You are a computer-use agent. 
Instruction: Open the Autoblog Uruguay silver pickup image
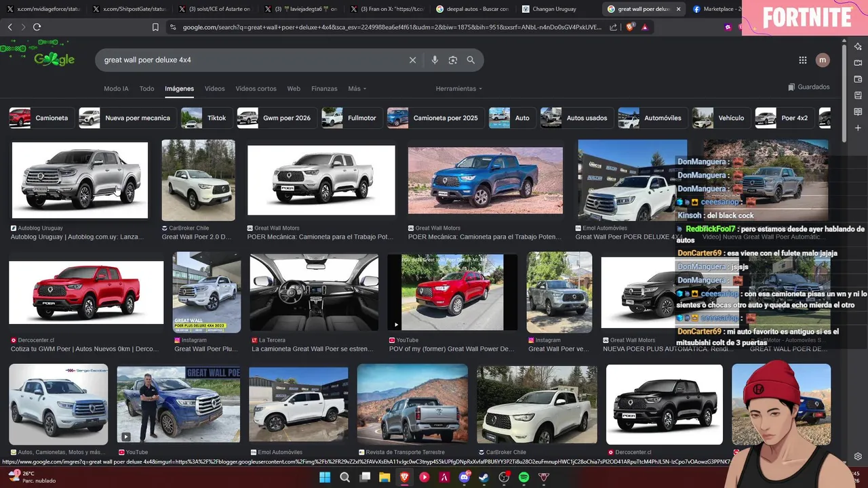tap(79, 180)
